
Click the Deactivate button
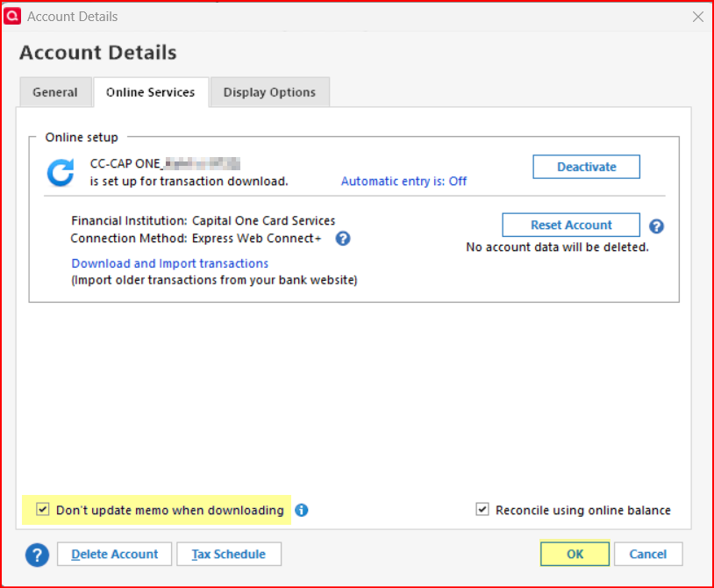pos(587,167)
